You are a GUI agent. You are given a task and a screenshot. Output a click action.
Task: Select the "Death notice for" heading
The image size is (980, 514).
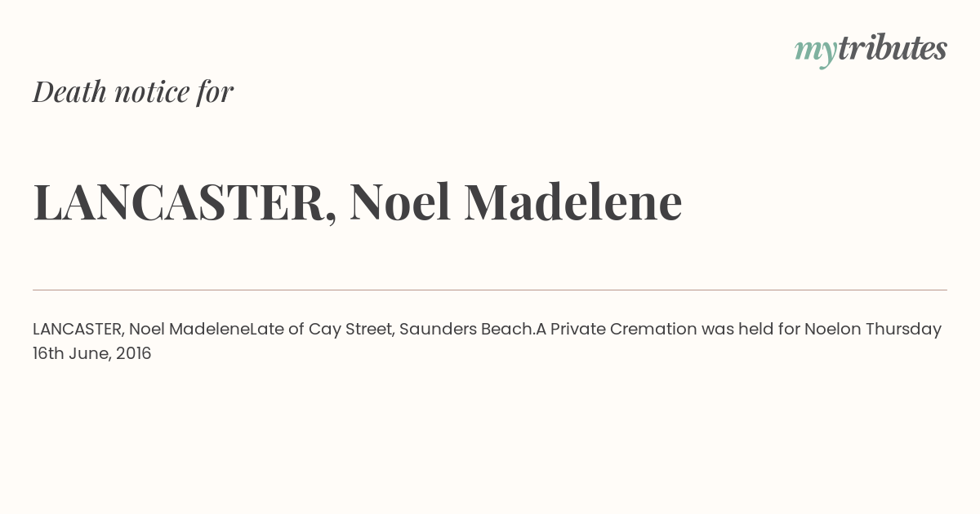[133, 91]
